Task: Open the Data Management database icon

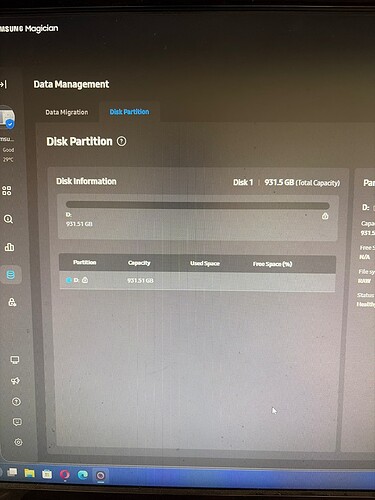Action: [x=11, y=275]
